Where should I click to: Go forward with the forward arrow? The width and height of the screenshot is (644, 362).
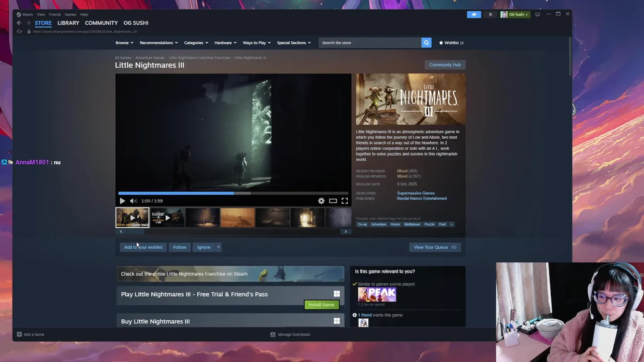pyautogui.click(x=28, y=23)
